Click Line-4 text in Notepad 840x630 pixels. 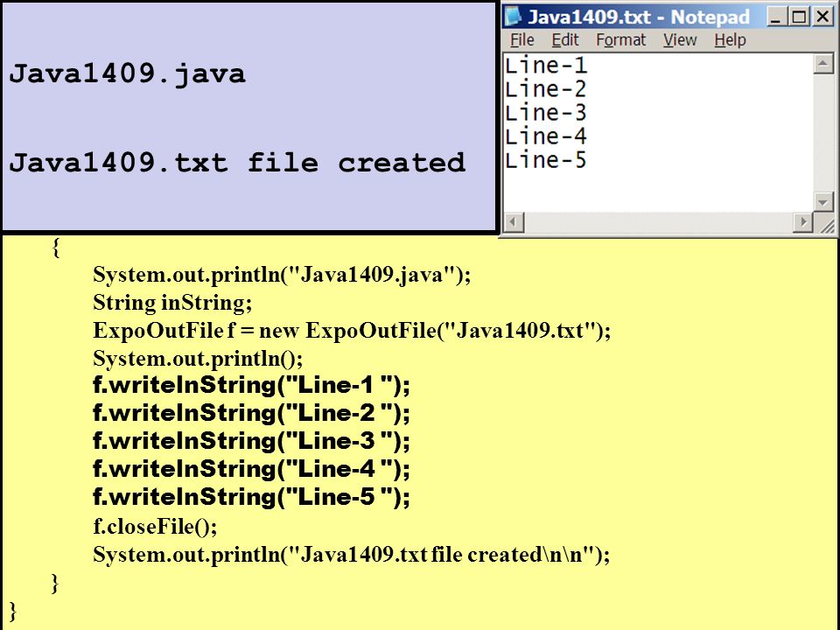pyautogui.click(x=546, y=136)
